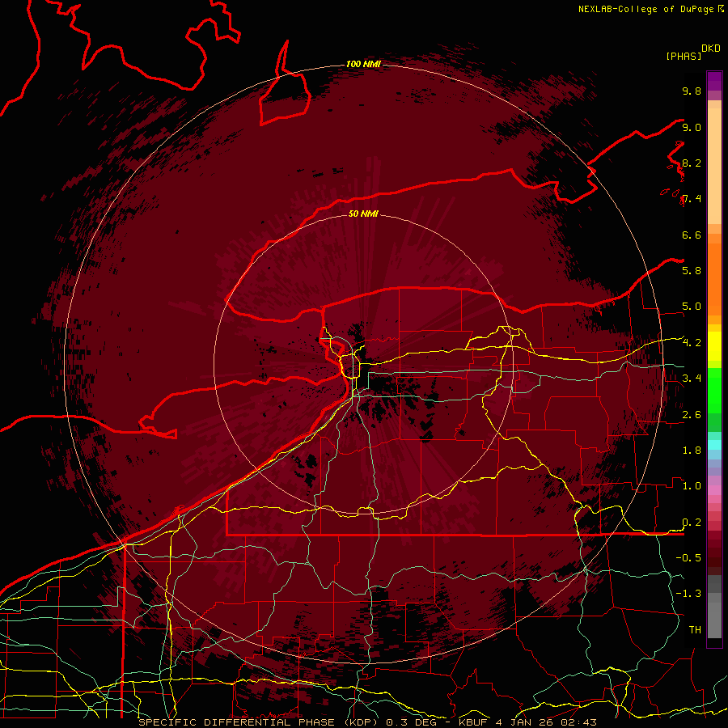Viewport: 728px width, 728px height.
Task: Click the [PHAS] unit label
Action: tap(684, 57)
